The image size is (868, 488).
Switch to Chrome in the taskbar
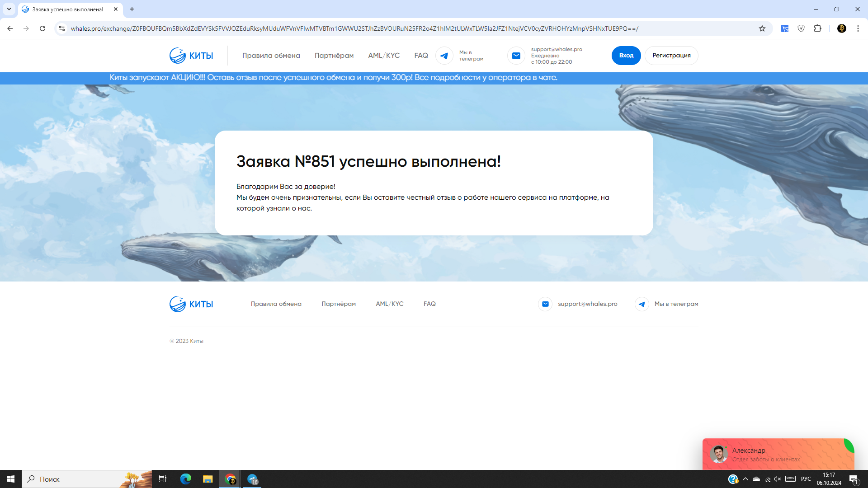pyautogui.click(x=230, y=479)
